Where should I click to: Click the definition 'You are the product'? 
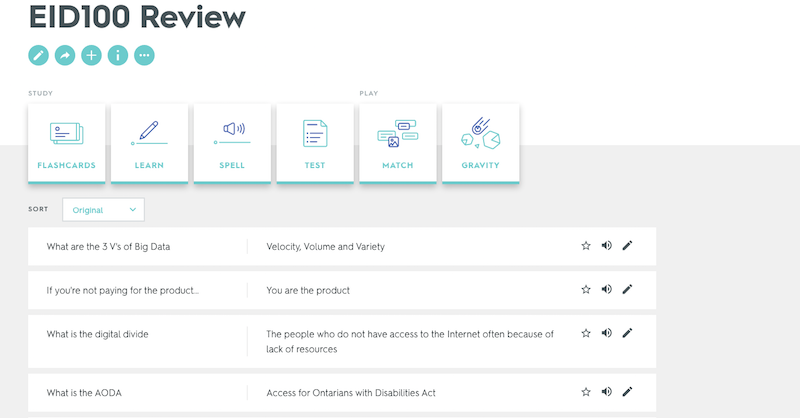pyautogui.click(x=308, y=290)
